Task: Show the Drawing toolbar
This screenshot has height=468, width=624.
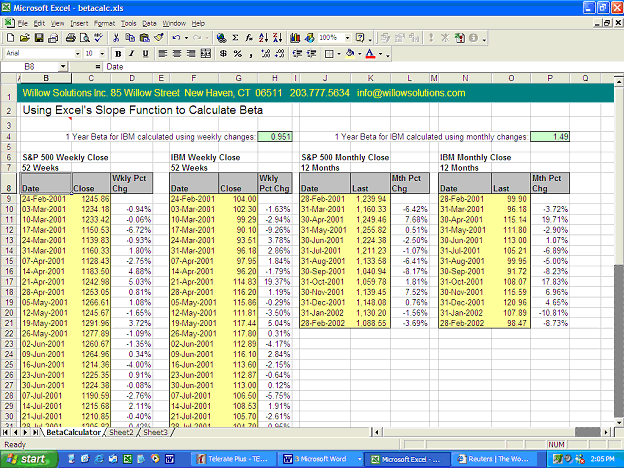Action: (309, 38)
